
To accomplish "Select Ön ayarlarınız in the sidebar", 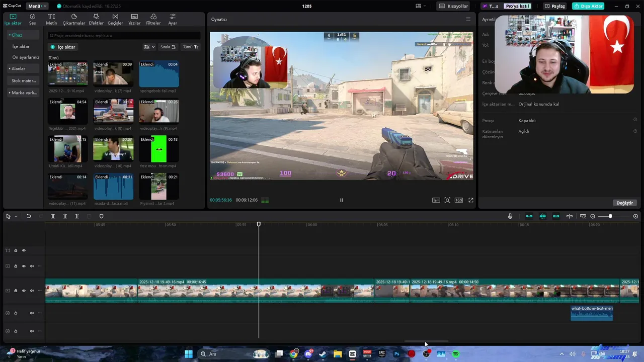I will (x=26, y=57).
